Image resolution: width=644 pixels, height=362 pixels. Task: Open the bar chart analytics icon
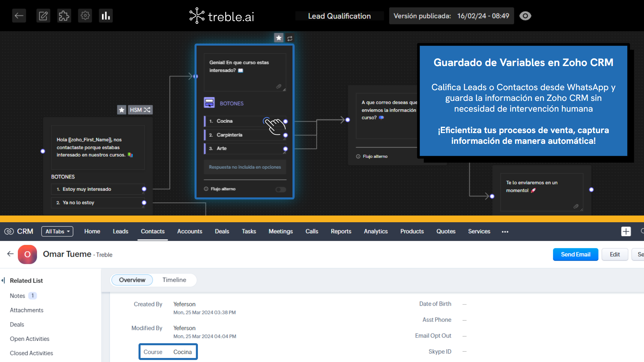click(106, 16)
